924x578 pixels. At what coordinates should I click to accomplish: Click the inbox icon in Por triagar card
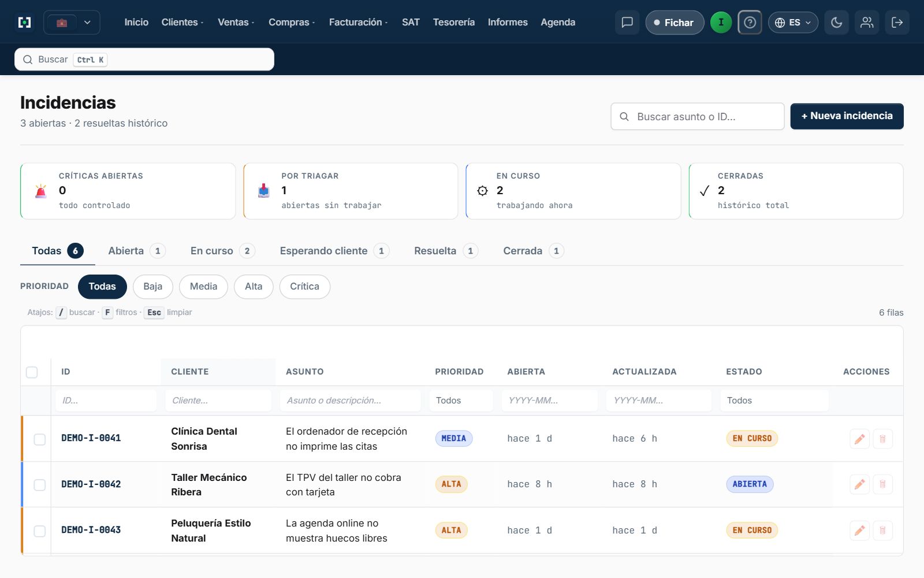(264, 191)
